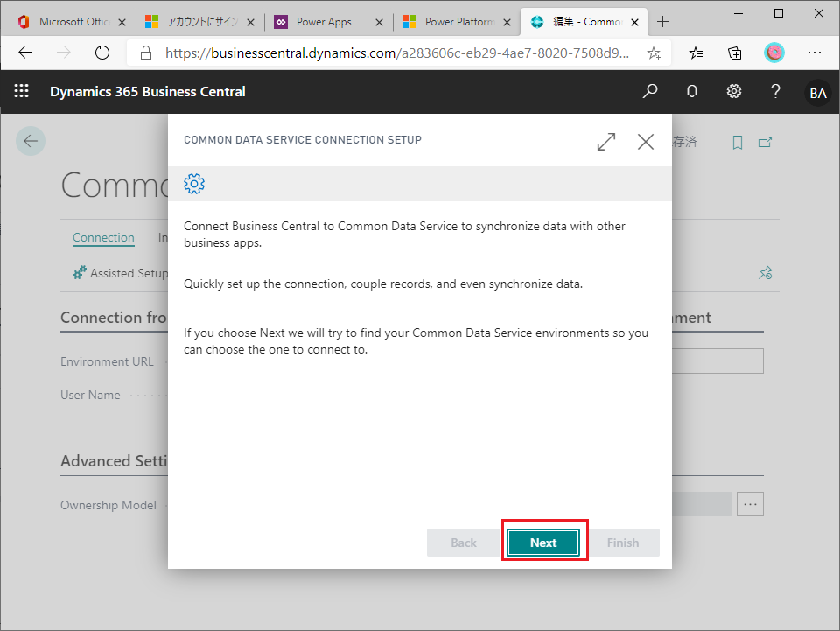Click the browser profile avatar

point(774,53)
